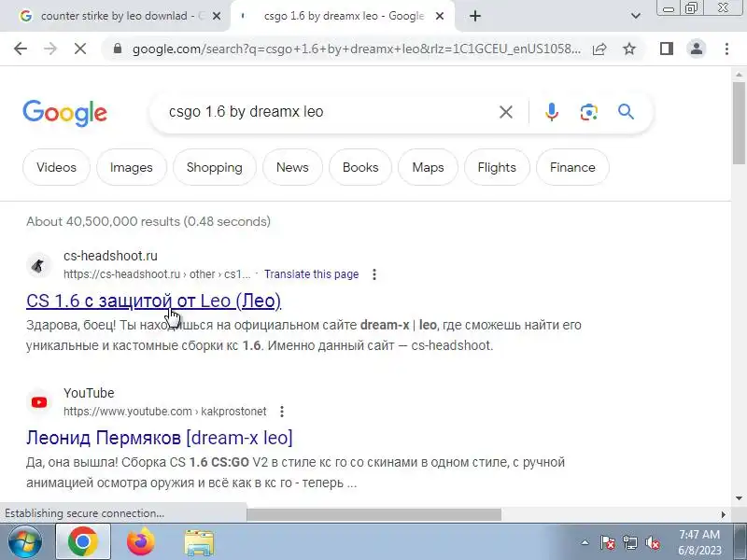Share this page icon in address bar
The image size is (747, 560).
pyautogui.click(x=599, y=49)
